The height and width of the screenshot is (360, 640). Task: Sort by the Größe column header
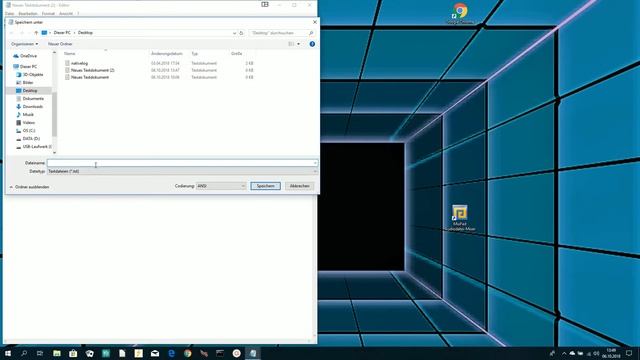(236, 54)
